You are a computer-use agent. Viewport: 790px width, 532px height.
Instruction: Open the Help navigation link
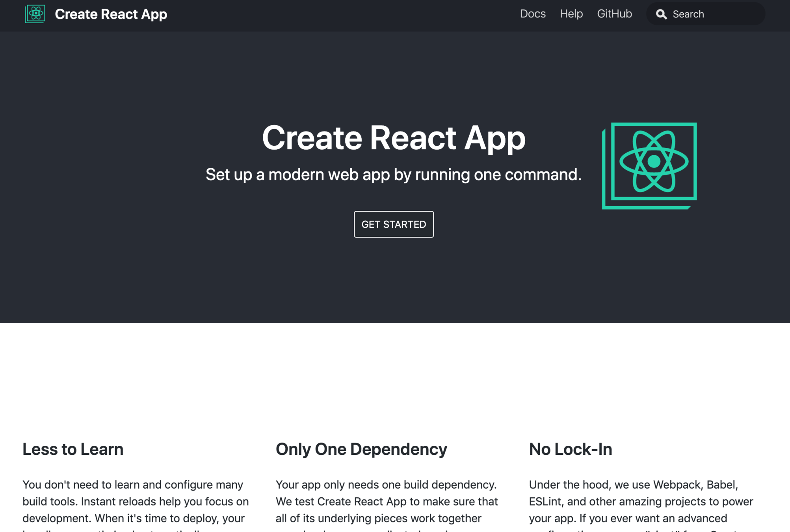(x=571, y=14)
